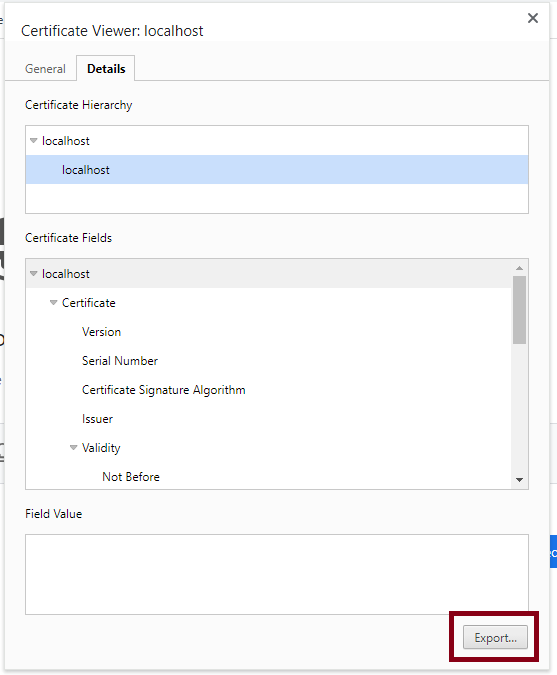
Task: Select the Certificate field item
Action: pyautogui.click(x=89, y=303)
